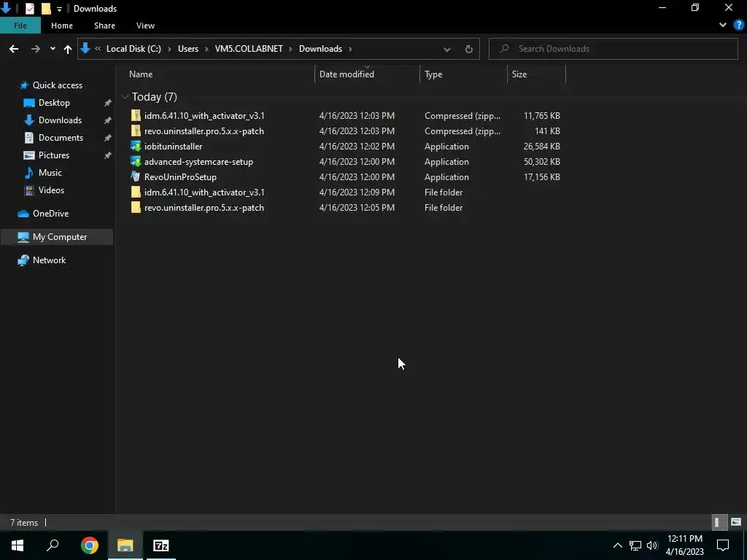Click the File Explorer taskbar icon
Image resolution: width=747 pixels, height=560 pixels.
coord(125,545)
